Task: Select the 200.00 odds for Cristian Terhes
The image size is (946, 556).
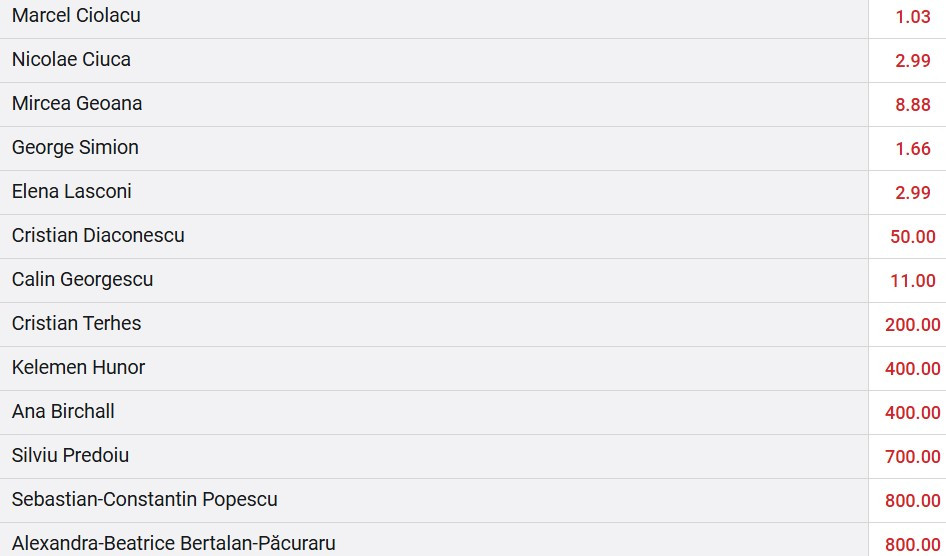Action: pyautogui.click(x=912, y=325)
